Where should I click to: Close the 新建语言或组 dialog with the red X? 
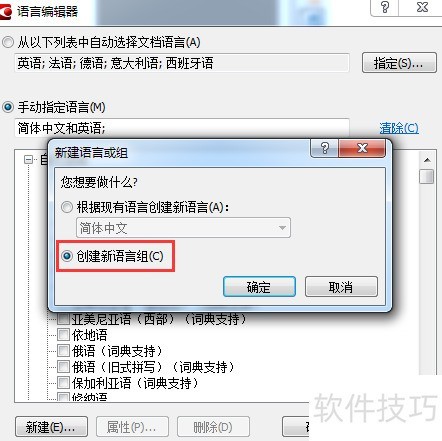pyautogui.click(x=362, y=148)
